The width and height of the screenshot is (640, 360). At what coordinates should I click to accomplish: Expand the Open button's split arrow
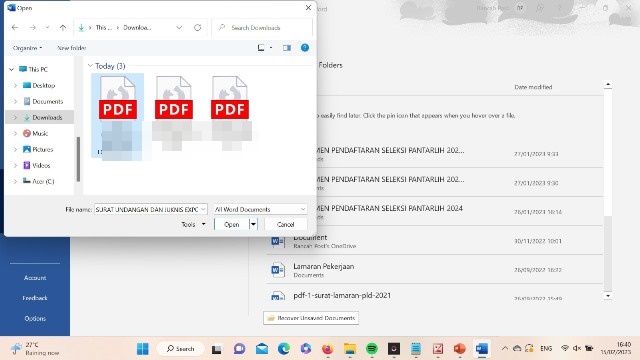(x=253, y=224)
